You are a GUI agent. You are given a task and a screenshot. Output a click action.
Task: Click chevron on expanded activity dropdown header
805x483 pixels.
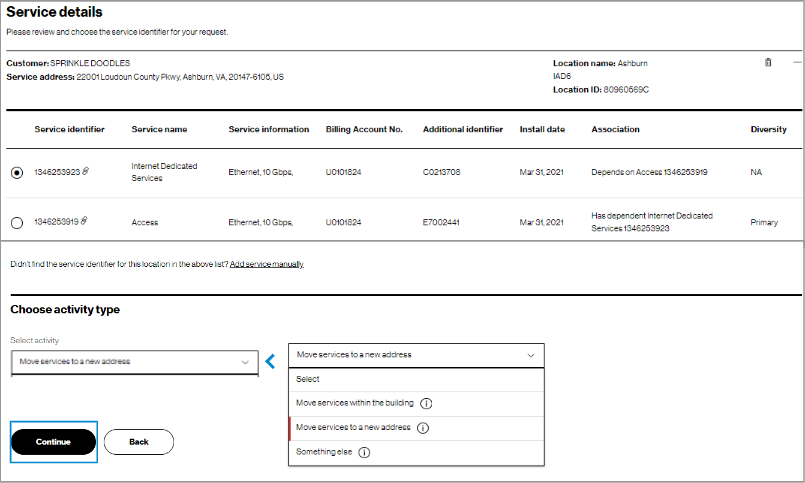click(x=531, y=355)
